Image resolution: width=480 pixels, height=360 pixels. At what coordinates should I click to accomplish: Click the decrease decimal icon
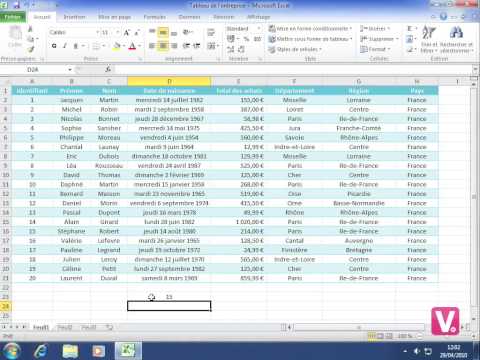click(x=241, y=49)
